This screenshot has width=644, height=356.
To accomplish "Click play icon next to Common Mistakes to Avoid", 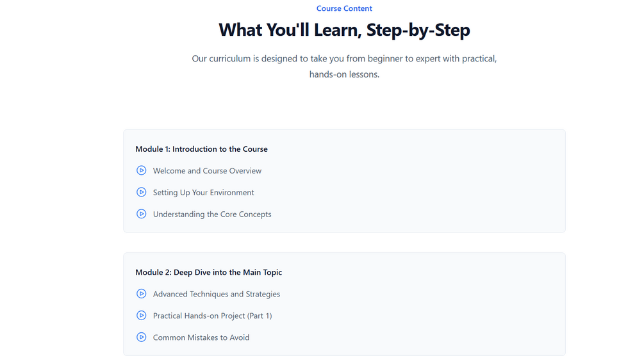I will 142,337.
